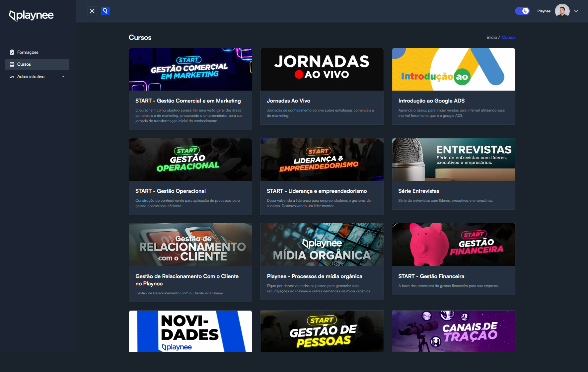
Task: Click Jornadas de conhecimento description text
Action: click(x=321, y=113)
